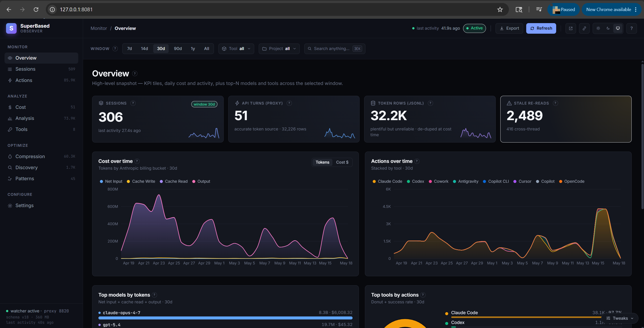This screenshot has width=644, height=328.
Task: Switch to dark theme moon icon
Action: coord(608,28)
